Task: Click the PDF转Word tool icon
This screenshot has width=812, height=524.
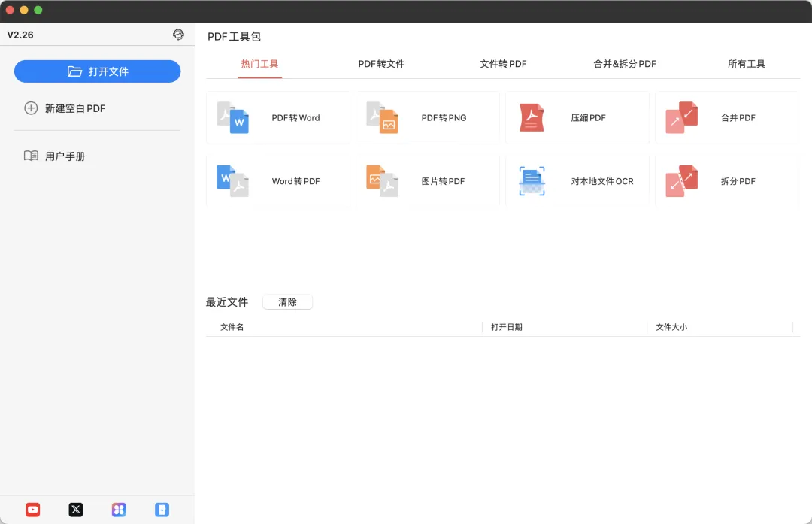Action: 232,117
